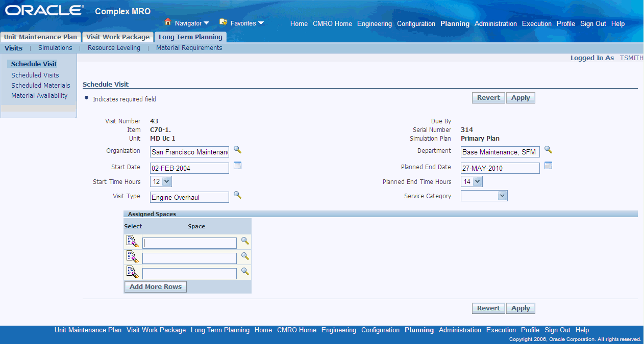This screenshot has width=644, height=344.
Task: Click into the Planned End Date field
Action: point(500,168)
